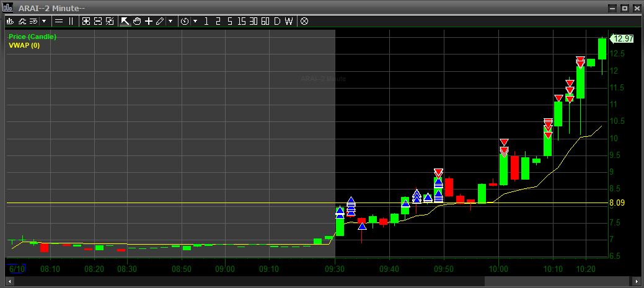Click the VWAP (0) legend label

[24, 45]
